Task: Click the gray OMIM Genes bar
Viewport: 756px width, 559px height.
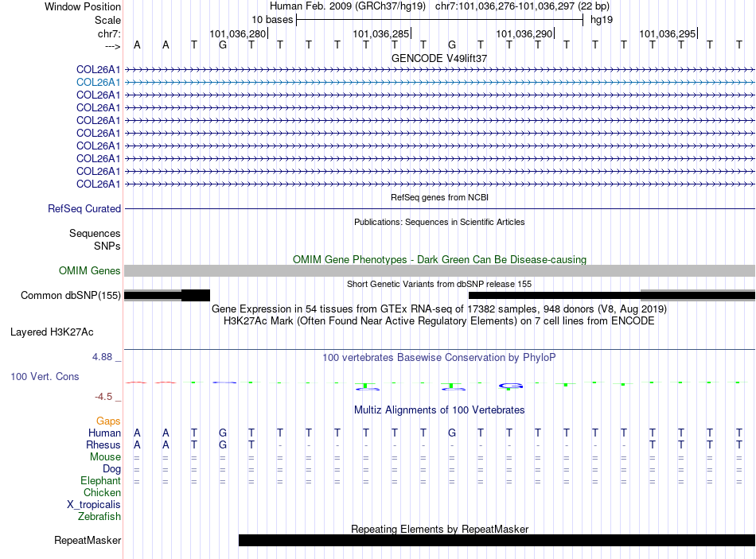Action: tap(439, 271)
